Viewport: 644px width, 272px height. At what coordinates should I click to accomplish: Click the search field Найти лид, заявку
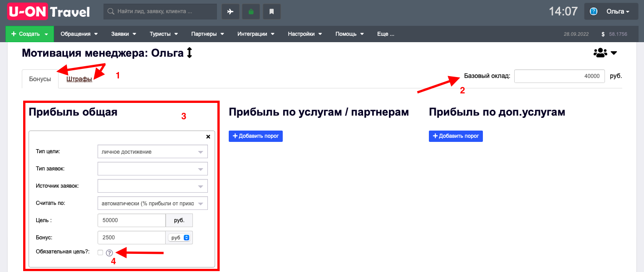(x=160, y=12)
